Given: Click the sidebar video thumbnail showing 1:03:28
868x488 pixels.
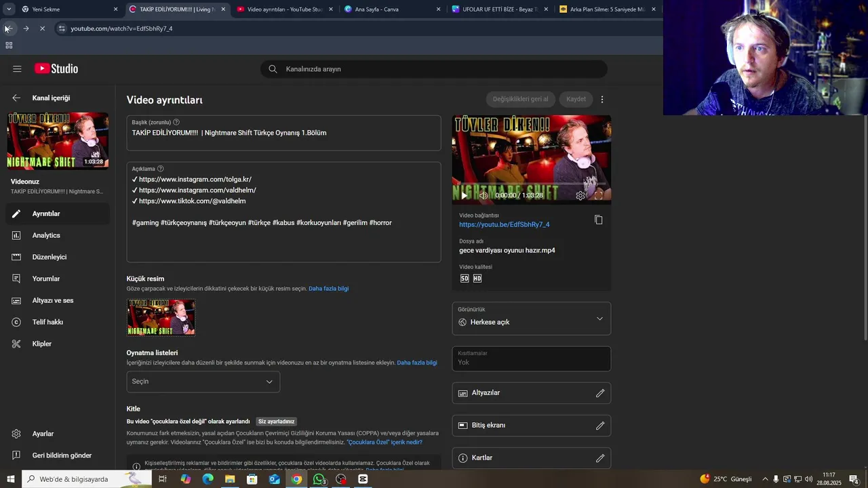Looking at the screenshot, I should point(58,141).
